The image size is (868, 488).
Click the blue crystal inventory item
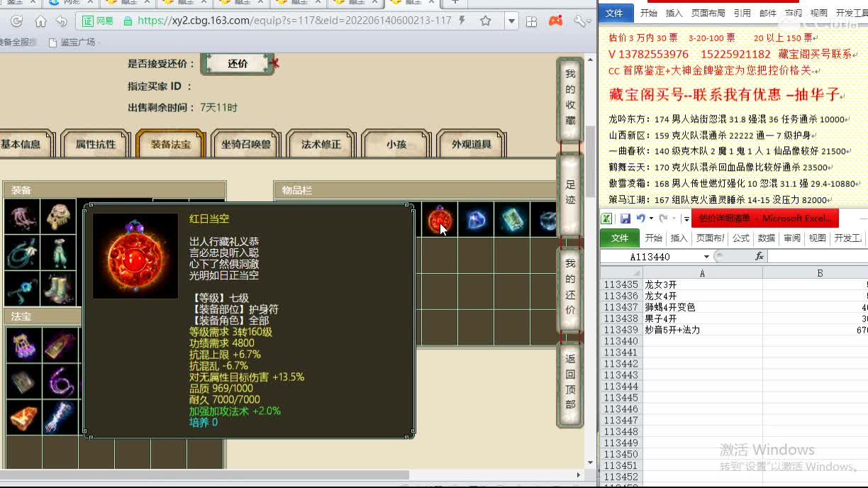pyautogui.click(x=475, y=220)
